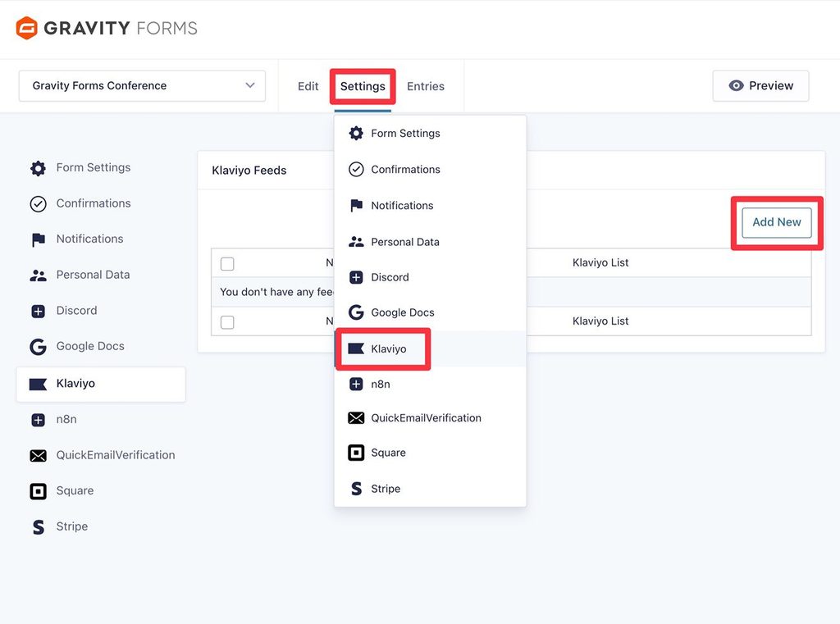Viewport: 840px width, 624px height.
Task: Click the flag icon beside sidebar Notifications
Action: pyautogui.click(x=38, y=239)
